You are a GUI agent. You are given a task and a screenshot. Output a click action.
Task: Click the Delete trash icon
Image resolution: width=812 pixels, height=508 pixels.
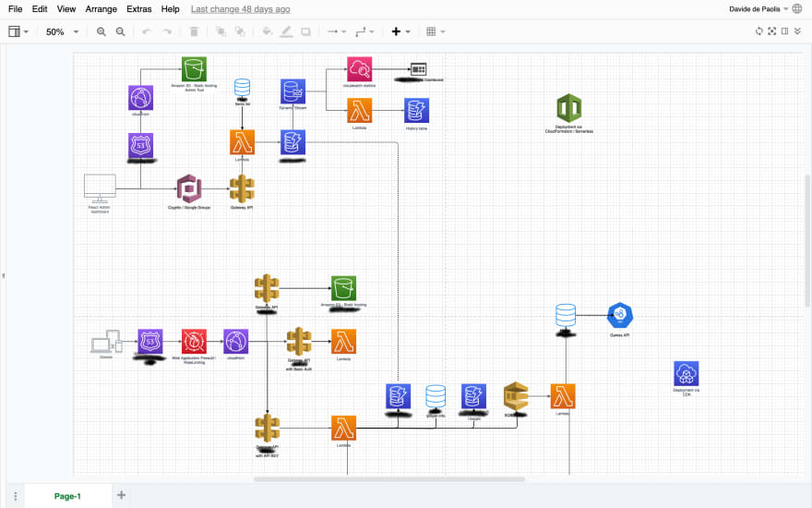[x=194, y=31]
